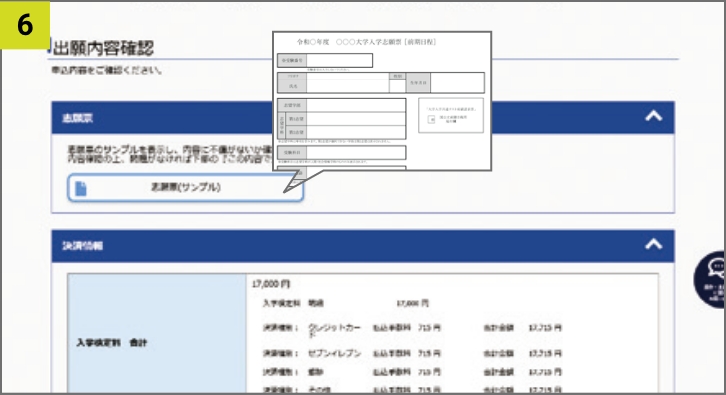The width and height of the screenshot is (726, 395).
Task: Click the 受験番号 field in the sample form
Action: (x=339, y=60)
